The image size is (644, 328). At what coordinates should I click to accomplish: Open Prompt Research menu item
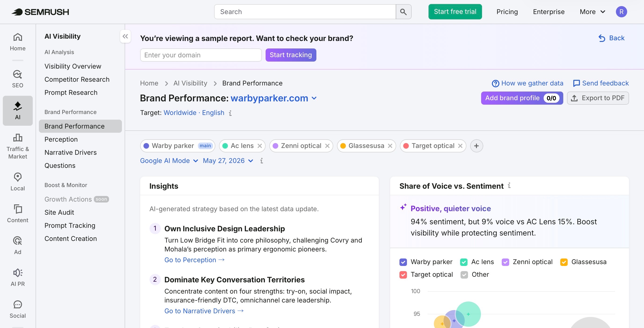click(71, 92)
